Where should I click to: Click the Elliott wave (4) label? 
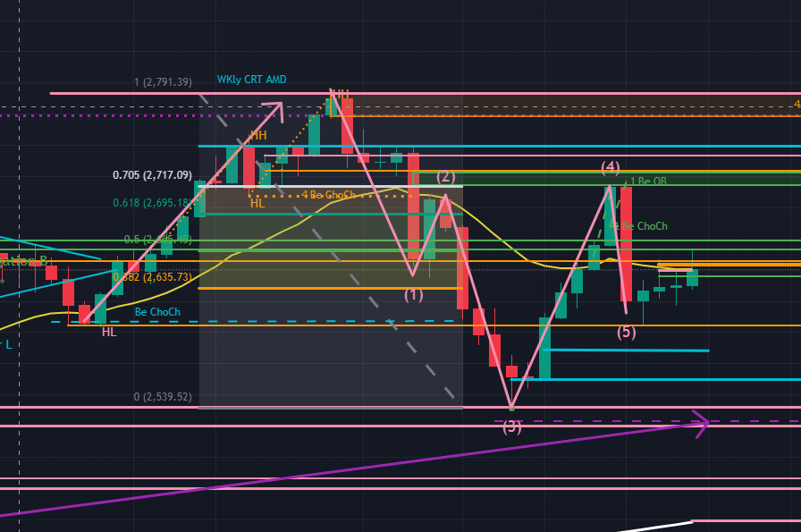tap(610, 166)
